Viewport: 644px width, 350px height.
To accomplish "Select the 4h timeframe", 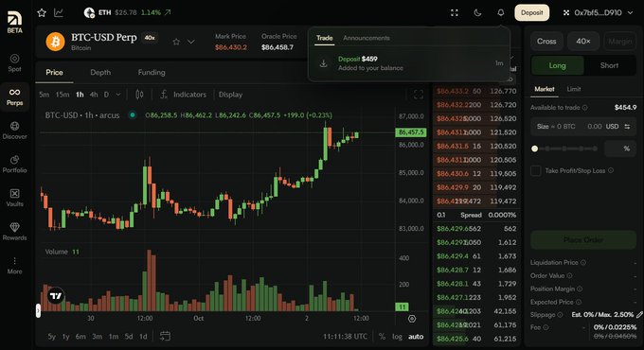I will pos(94,95).
